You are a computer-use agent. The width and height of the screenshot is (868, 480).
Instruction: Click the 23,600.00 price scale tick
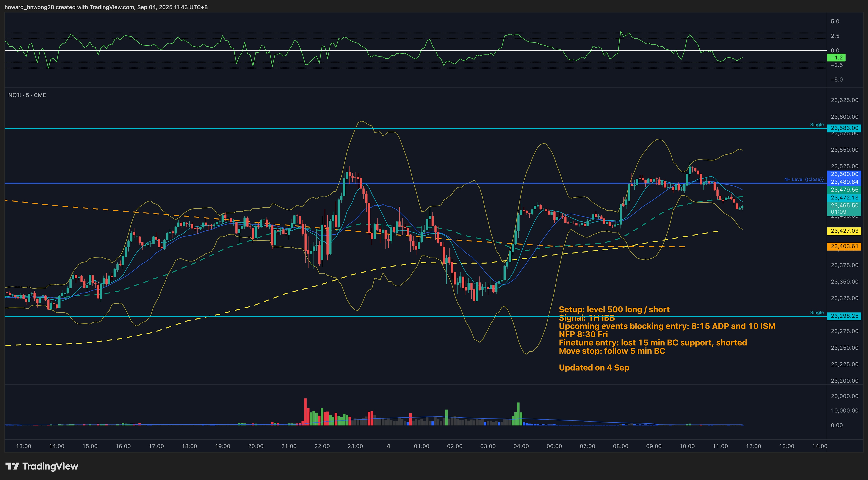(845, 117)
